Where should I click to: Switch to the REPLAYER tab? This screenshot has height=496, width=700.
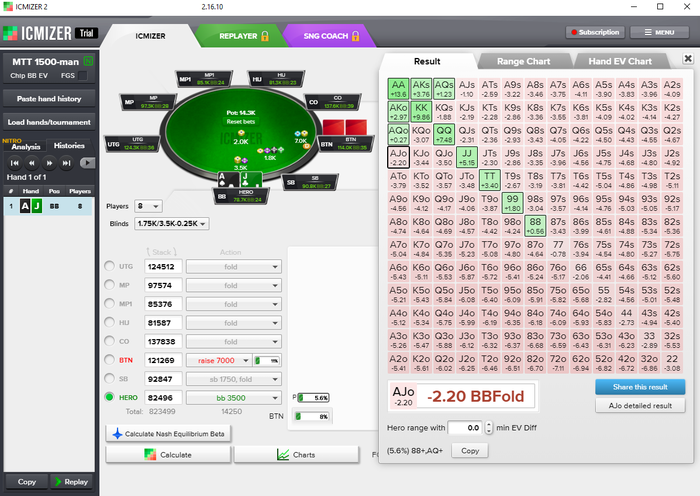[x=243, y=36]
